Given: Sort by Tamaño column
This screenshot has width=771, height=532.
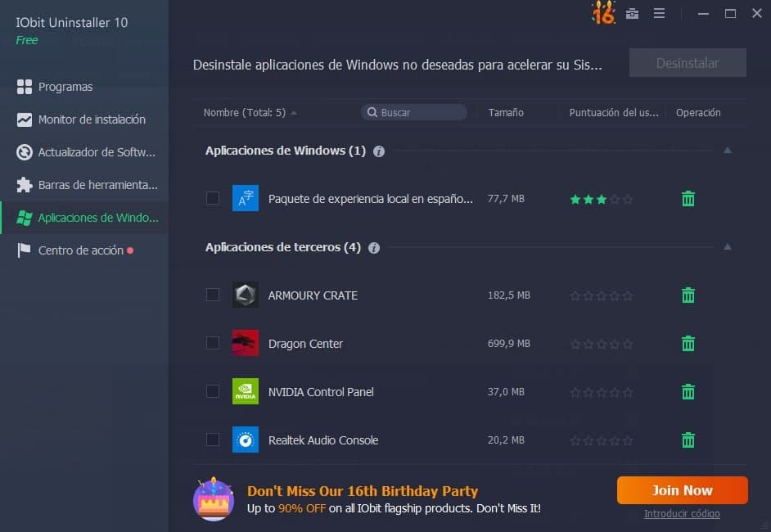Looking at the screenshot, I should point(506,113).
